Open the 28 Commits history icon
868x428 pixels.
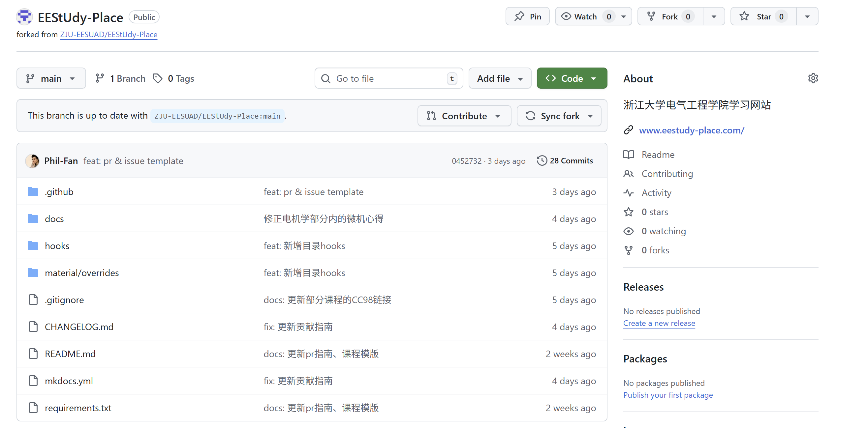coord(542,161)
